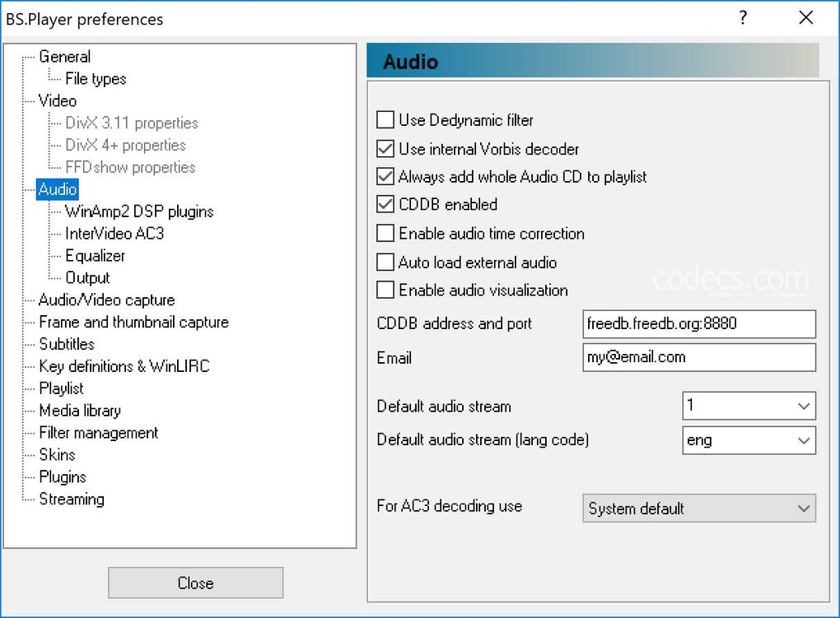Open Filter management preferences

point(98,433)
